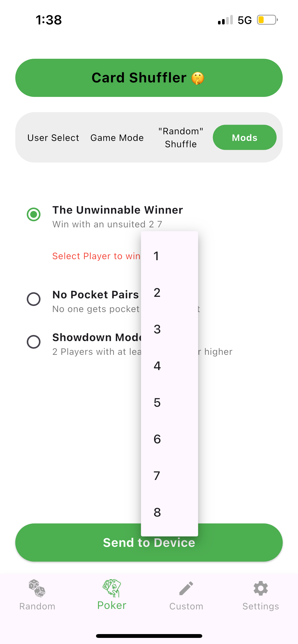The image size is (298, 644).
Task: Tap the Custom pencil icon
Action: (186, 588)
